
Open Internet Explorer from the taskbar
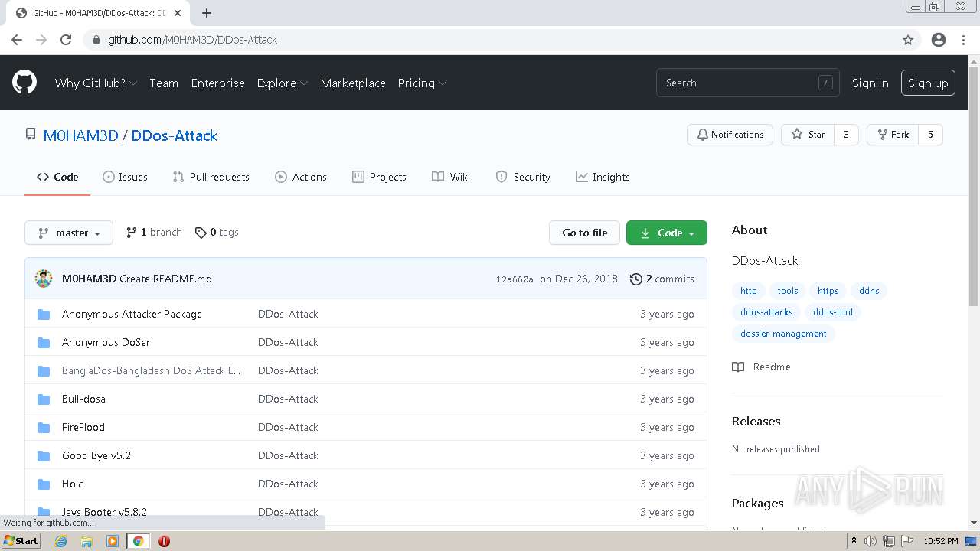click(60, 541)
